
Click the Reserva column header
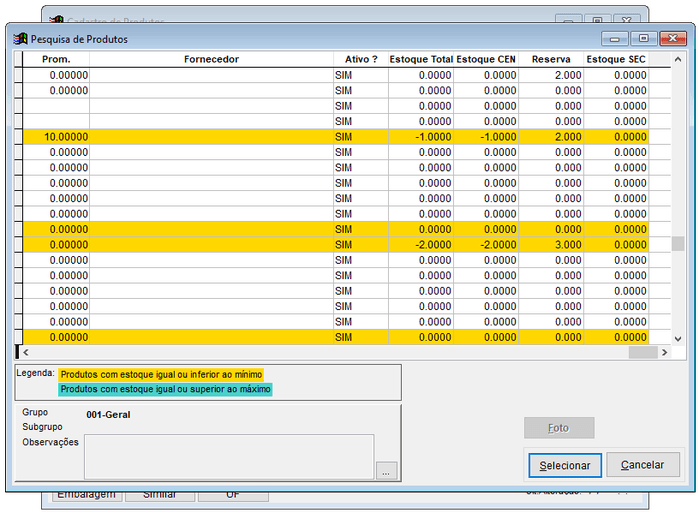(551, 59)
